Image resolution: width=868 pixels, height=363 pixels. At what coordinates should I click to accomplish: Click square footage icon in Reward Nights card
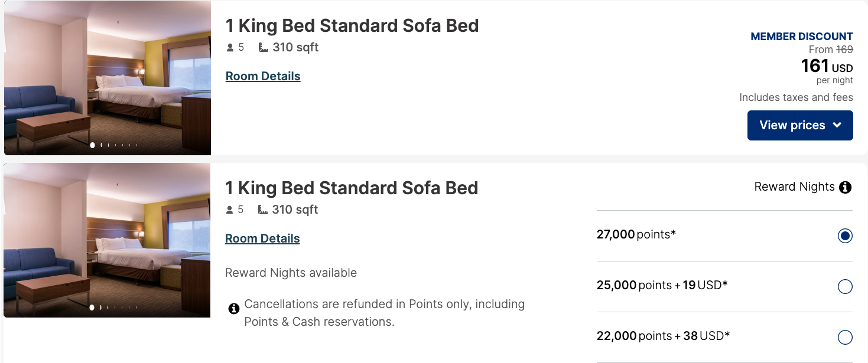click(264, 210)
